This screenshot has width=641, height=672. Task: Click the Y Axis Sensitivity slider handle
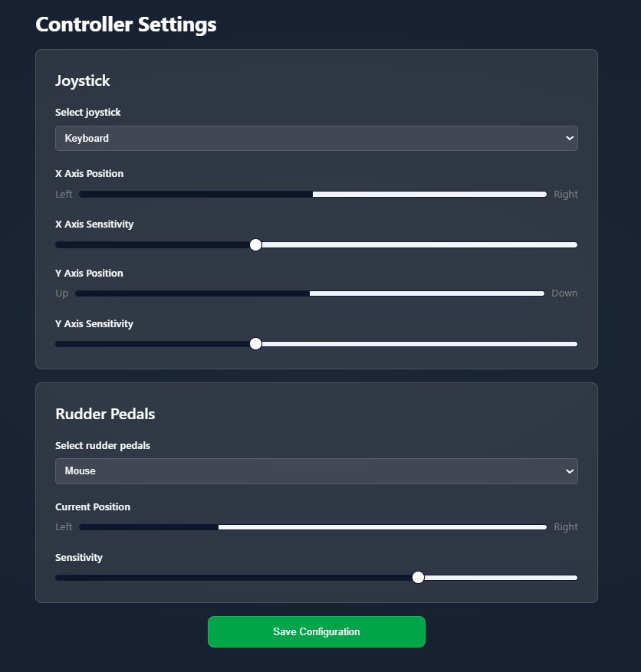(255, 343)
